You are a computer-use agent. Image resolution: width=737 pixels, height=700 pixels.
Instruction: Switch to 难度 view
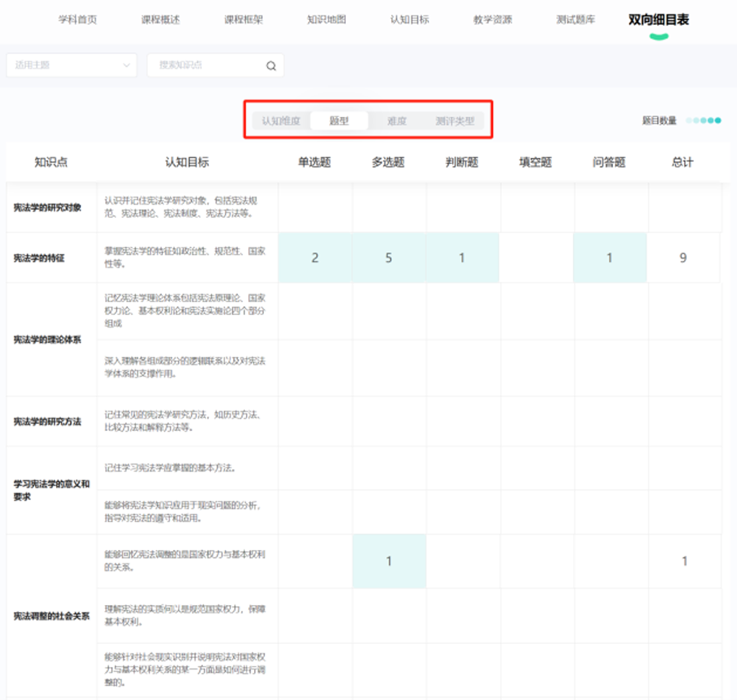[397, 121]
